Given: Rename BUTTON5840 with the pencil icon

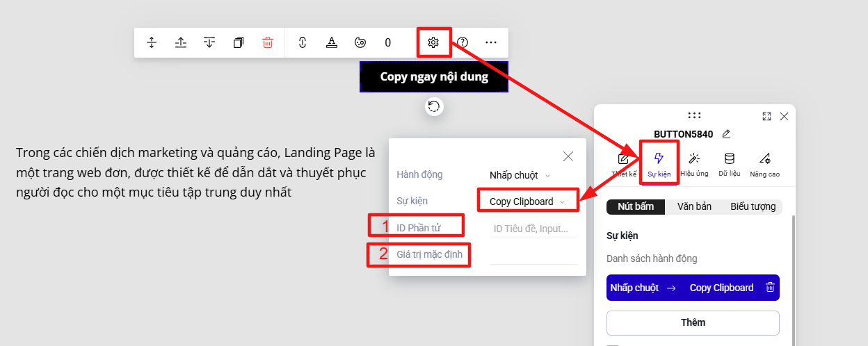Looking at the screenshot, I should [726, 133].
